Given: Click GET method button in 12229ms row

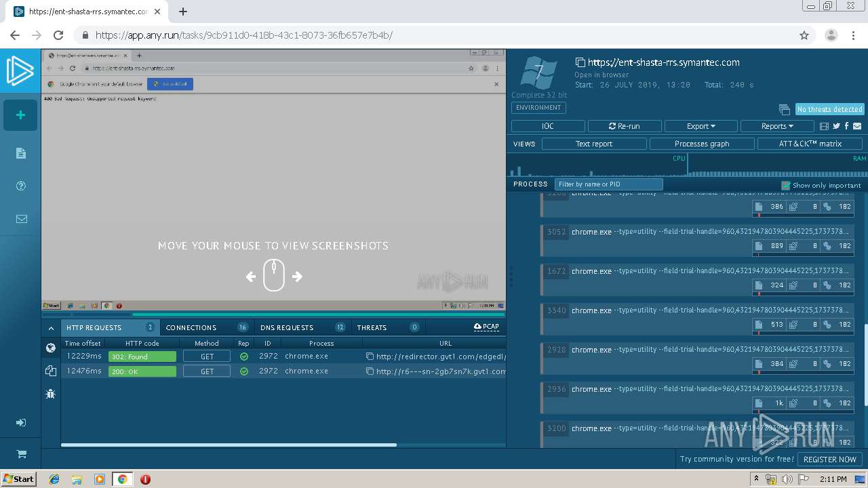Looking at the screenshot, I should pos(207,357).
